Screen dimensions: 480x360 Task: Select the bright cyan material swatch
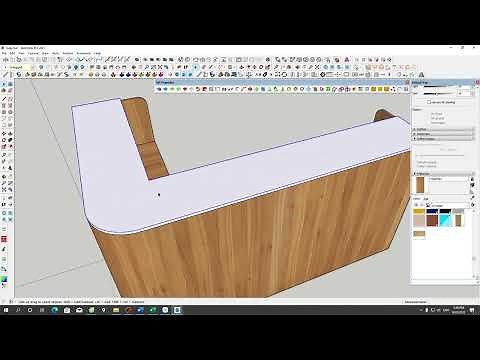click(445, 220)
